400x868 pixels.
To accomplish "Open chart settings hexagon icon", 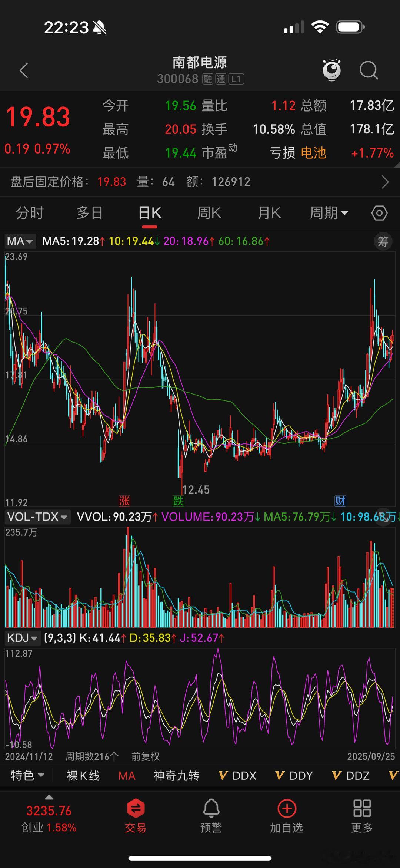I will point(379,213).
